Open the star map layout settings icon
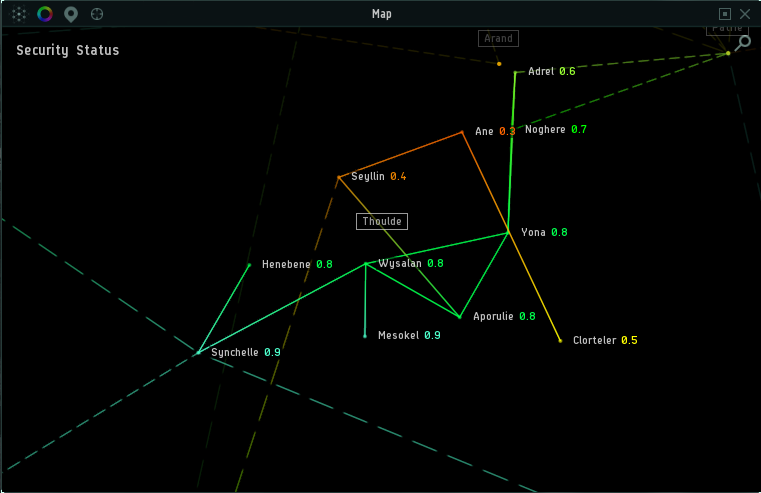Image resolution: width=761 pixels, height=493 pixels. pos(19,14)
